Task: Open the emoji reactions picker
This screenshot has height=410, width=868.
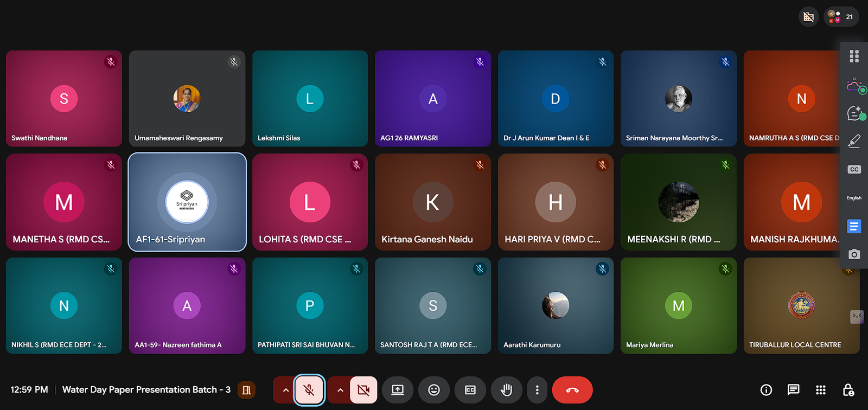Action: coord(434,390)
